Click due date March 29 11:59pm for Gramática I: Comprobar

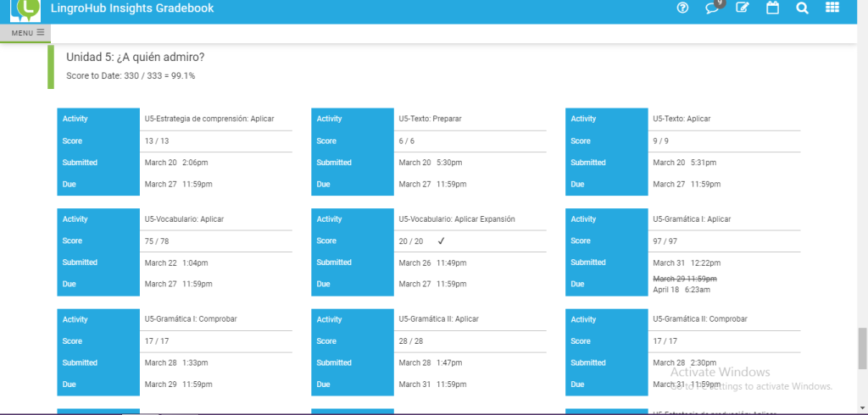[x=178, y=385]
